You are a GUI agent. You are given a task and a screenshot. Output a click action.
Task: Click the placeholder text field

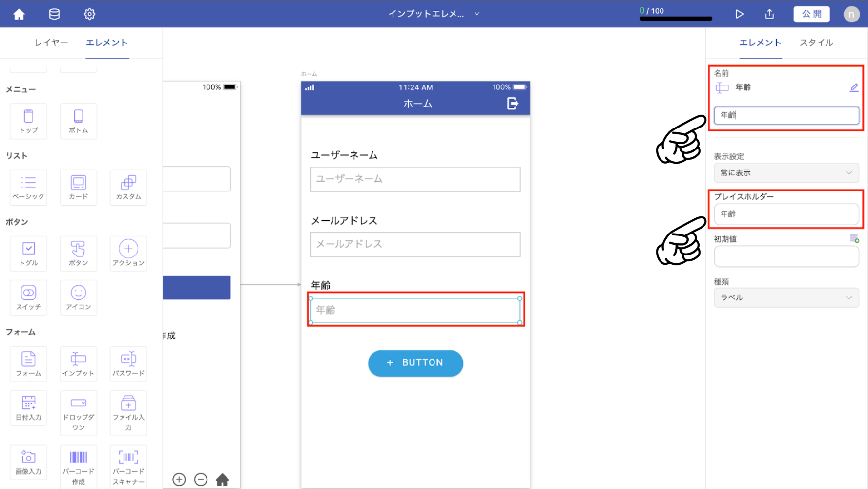[x=786, y=214]
